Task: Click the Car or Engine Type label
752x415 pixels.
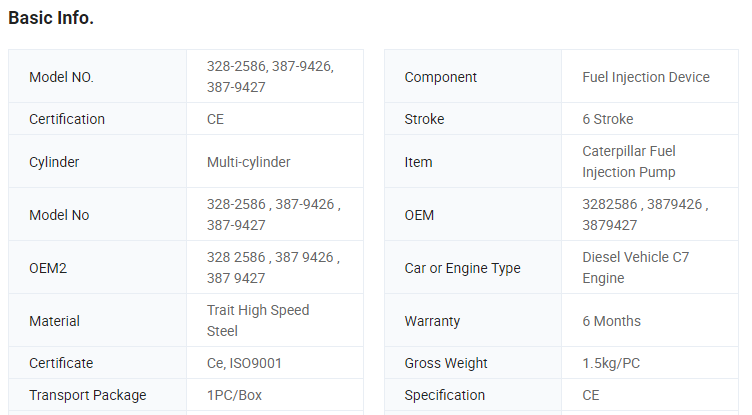Action: (x=462, y=268)
